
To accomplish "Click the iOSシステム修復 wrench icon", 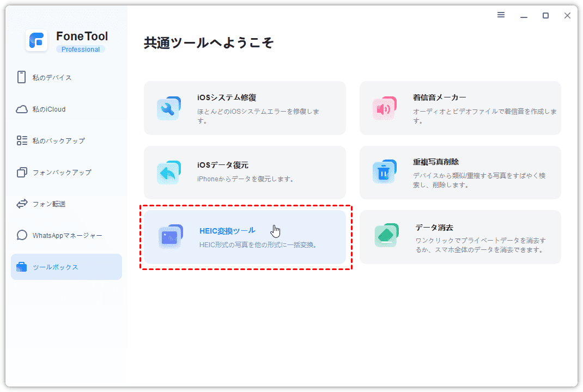I will [168, 108].
